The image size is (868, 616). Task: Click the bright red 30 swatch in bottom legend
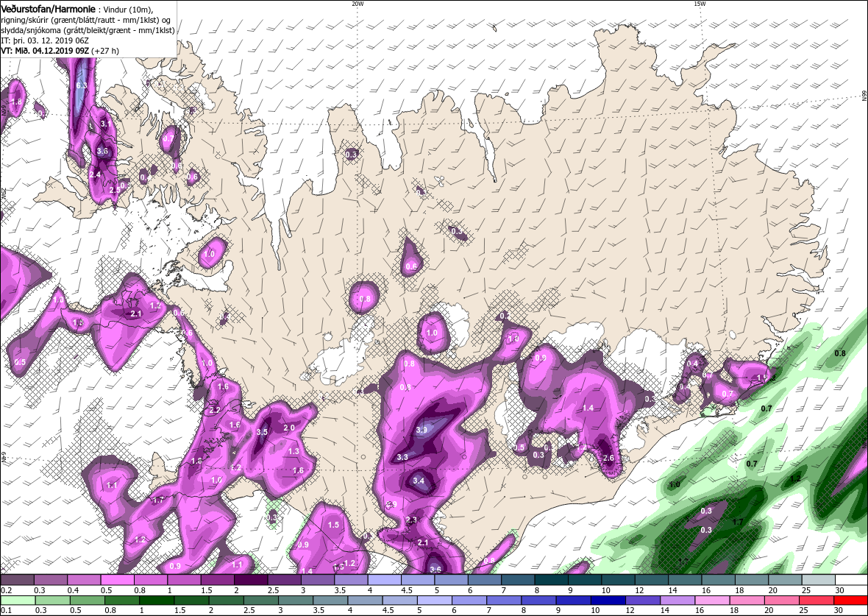coord(851,601)
